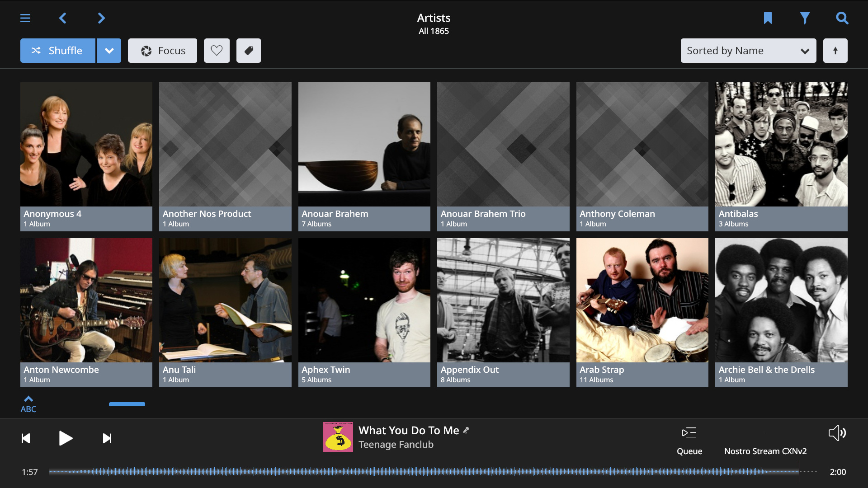Image resolution: width=868 pixels, height=488 pixels.
Task: Expand the Shuffle options dropdown arrow
Action: tap(109, 51)
